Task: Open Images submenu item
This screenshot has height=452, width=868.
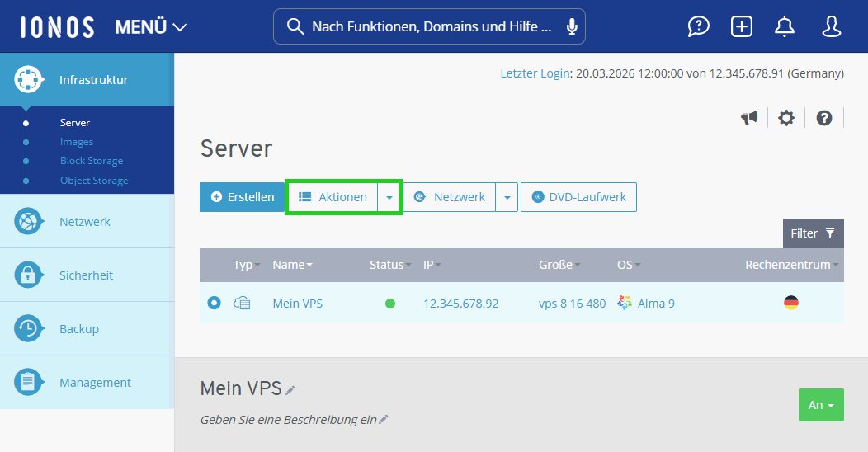Action: [x=77, y=142]
